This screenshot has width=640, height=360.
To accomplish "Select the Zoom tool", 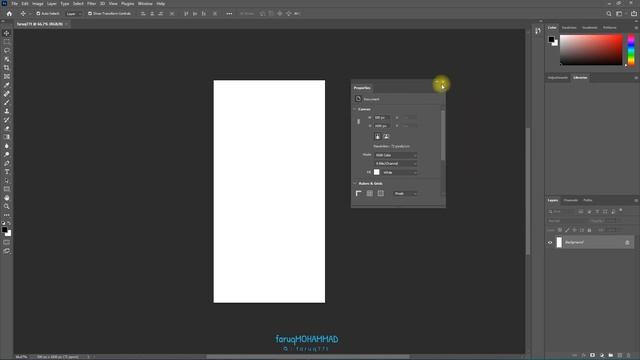I will click(7, 207).
